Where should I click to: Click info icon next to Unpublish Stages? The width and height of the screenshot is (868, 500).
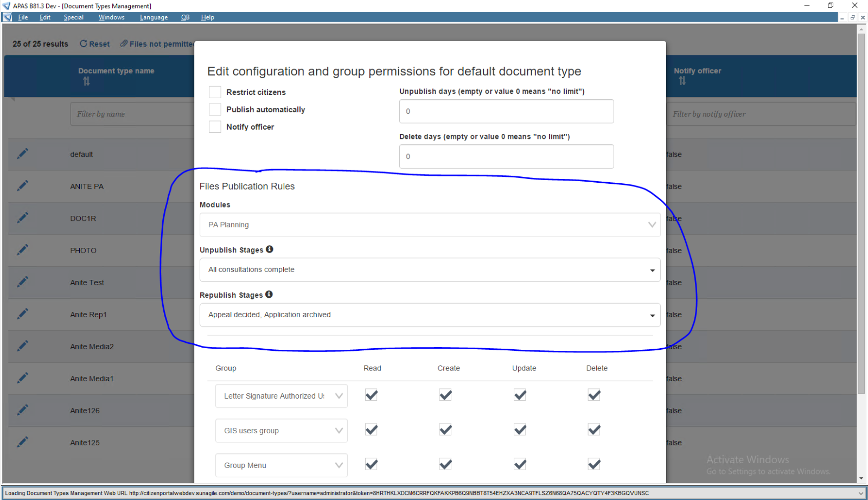coord(270,249)
